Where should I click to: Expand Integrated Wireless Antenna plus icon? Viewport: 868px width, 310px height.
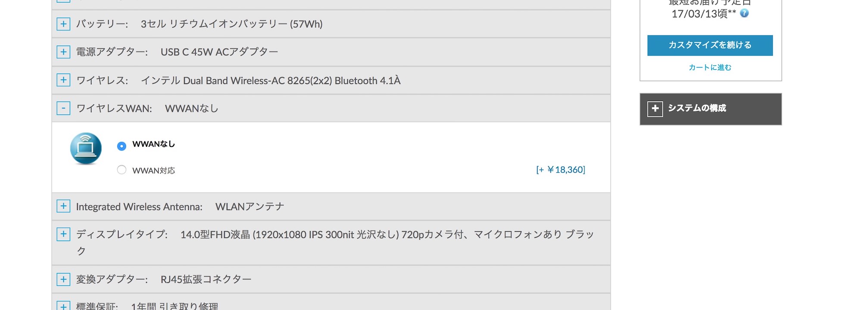tap(63, 206)
